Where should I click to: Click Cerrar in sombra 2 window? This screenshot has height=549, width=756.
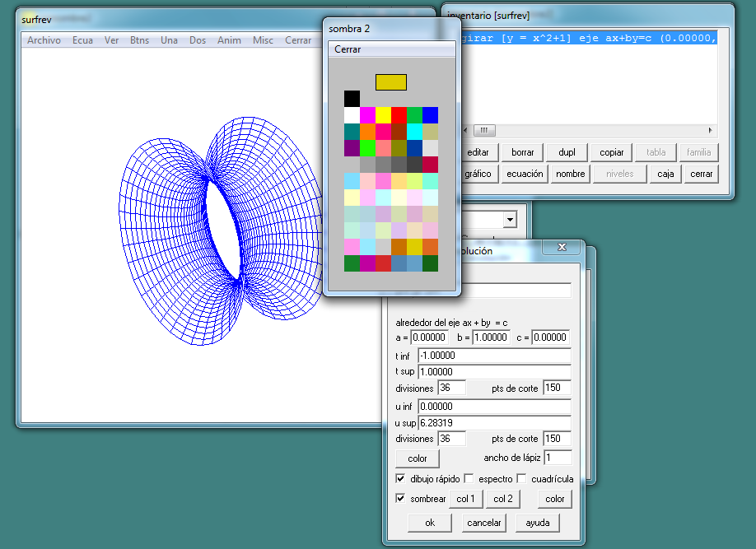[x=348, y=49]
